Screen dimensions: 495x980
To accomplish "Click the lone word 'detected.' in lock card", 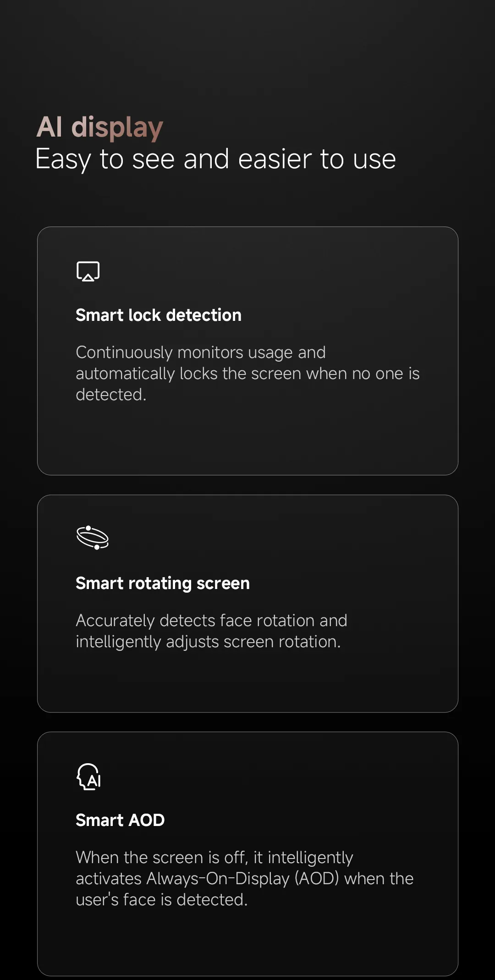I will pos(111,395).
